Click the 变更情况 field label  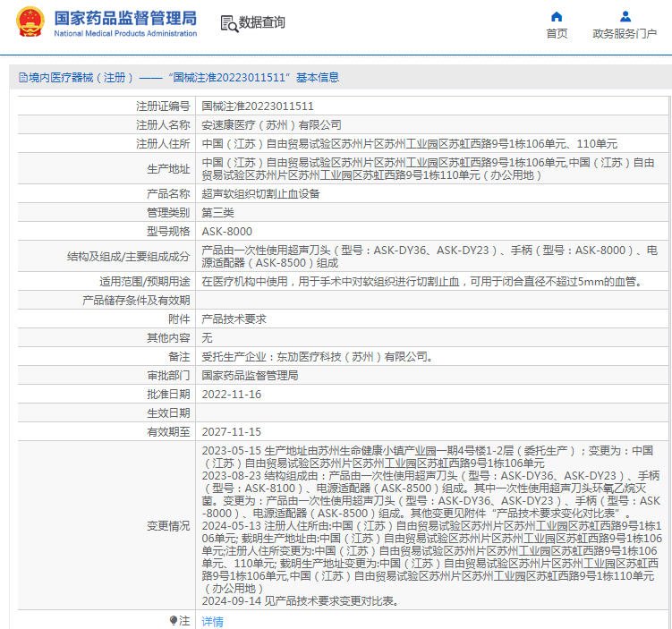[168, 526]
